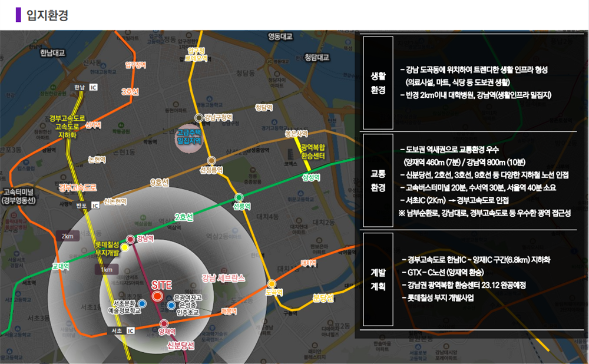The image size is (589, 364).
Task: Click the blue 은광여자고 school marker
Action: (171, 306)
